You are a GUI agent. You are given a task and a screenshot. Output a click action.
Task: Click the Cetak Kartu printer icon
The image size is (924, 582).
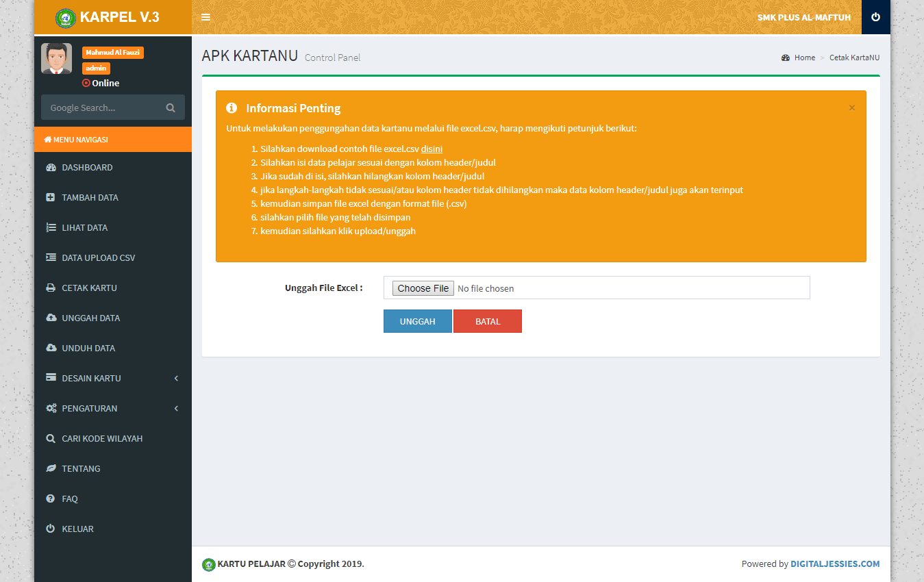[x=51, y=288]
